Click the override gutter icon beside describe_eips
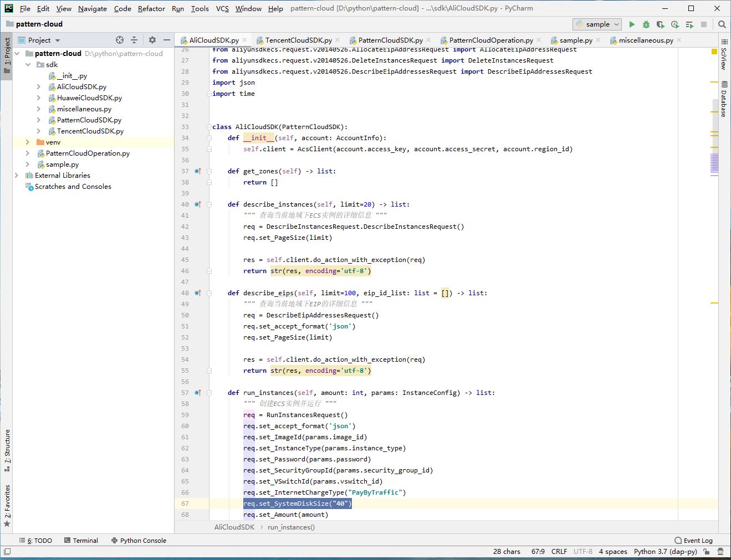The image size is (731, 560). 198,293
